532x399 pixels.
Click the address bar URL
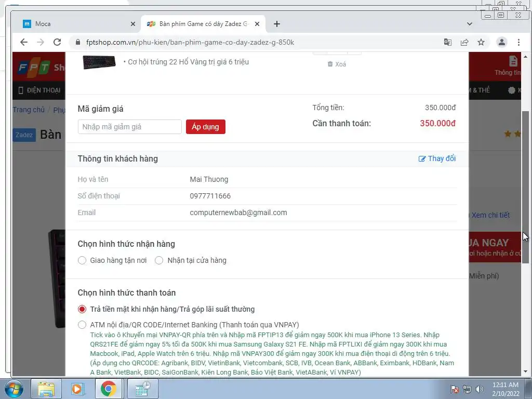[x=190, y=42]
